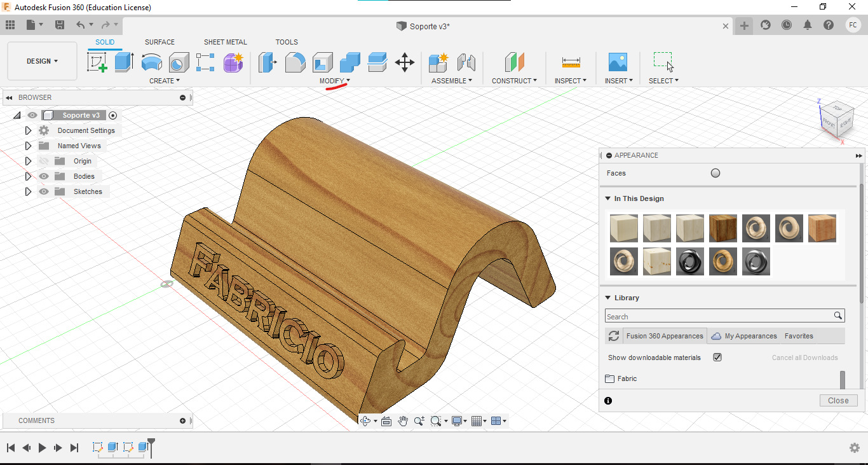Viewport: 868px width, 465px height.
Task: Open the DESIGN workspace dropdown
Action: point(42,61)
